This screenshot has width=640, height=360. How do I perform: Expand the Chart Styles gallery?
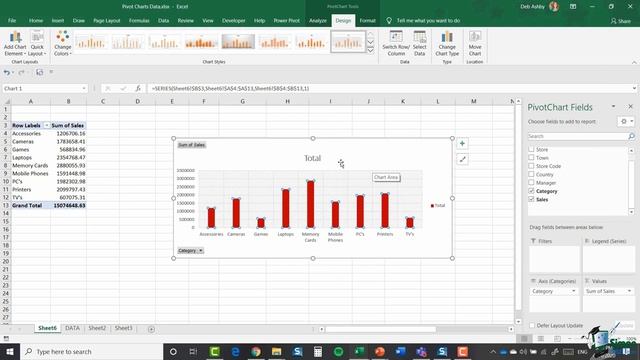(371, 51)
